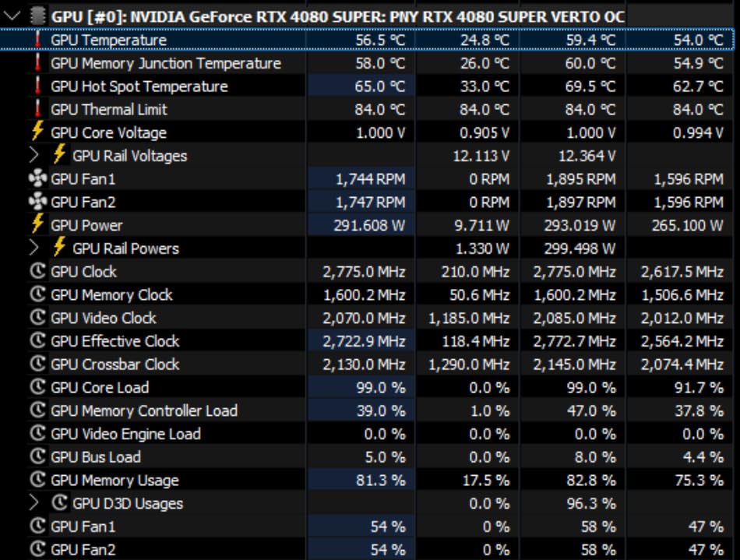Select the GPU Effective Clock row

(x=115, y=341)
